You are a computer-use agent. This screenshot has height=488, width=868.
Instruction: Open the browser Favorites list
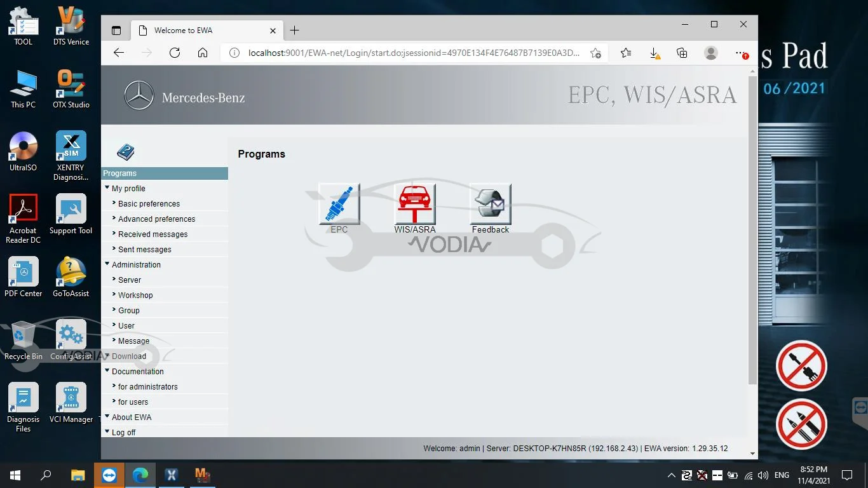click(x=626, y=53)
